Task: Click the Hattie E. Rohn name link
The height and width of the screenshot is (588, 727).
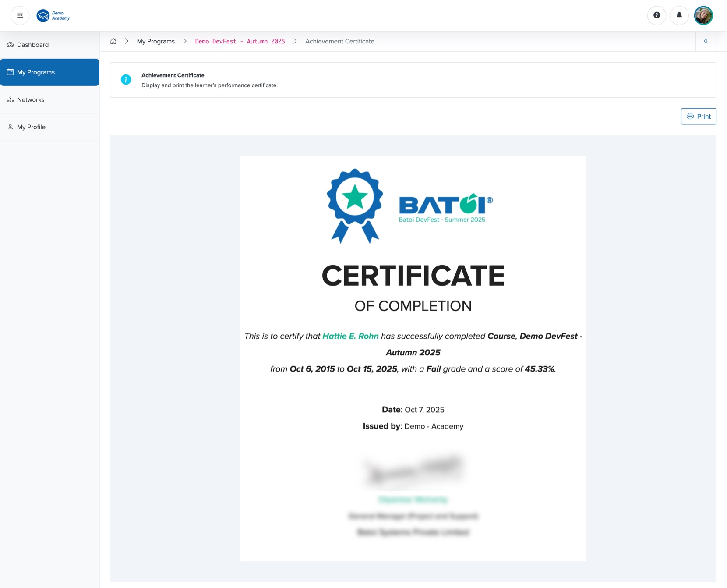Action: [x=350, y=336]
